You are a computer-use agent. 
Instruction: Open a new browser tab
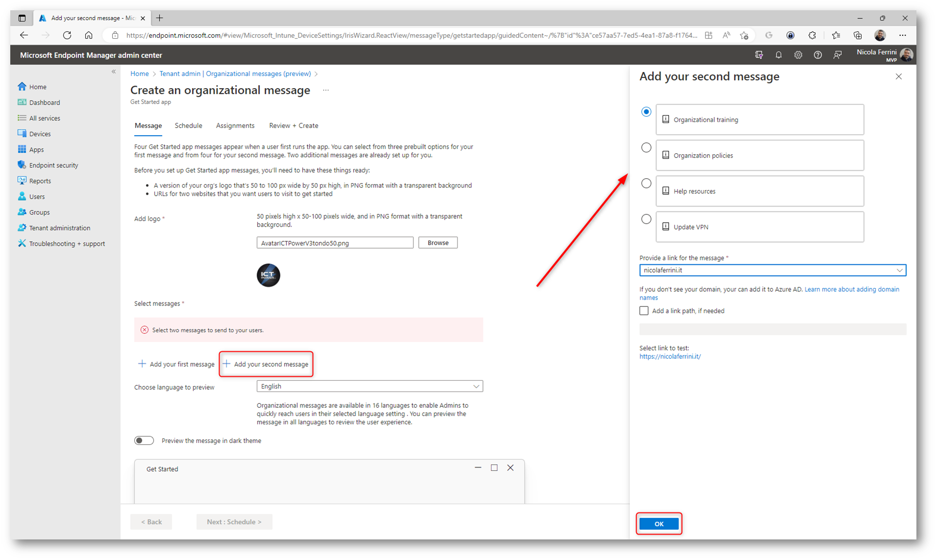[x=160, y=18]
